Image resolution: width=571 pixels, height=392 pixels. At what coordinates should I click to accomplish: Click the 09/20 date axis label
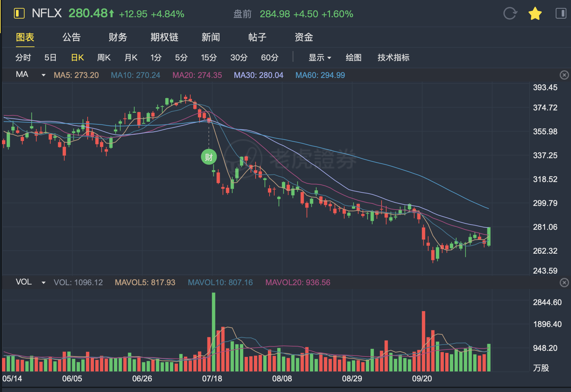[422, 379]
